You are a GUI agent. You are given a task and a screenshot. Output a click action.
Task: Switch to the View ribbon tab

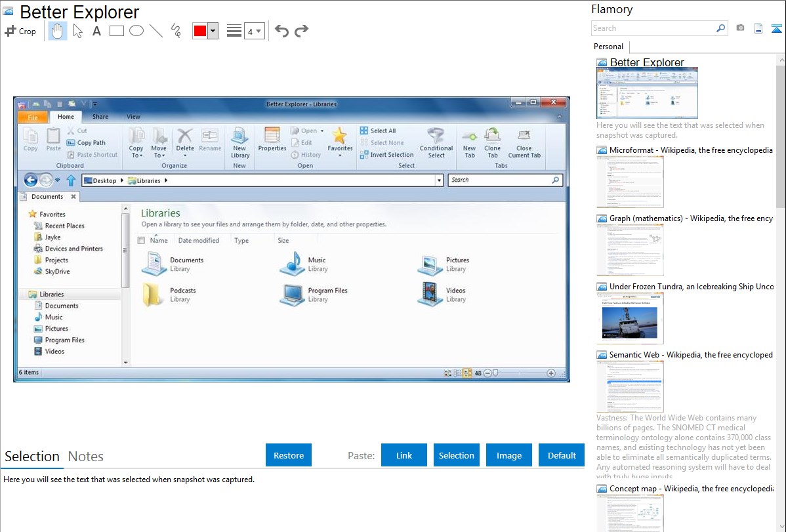[x=133, y=117]
